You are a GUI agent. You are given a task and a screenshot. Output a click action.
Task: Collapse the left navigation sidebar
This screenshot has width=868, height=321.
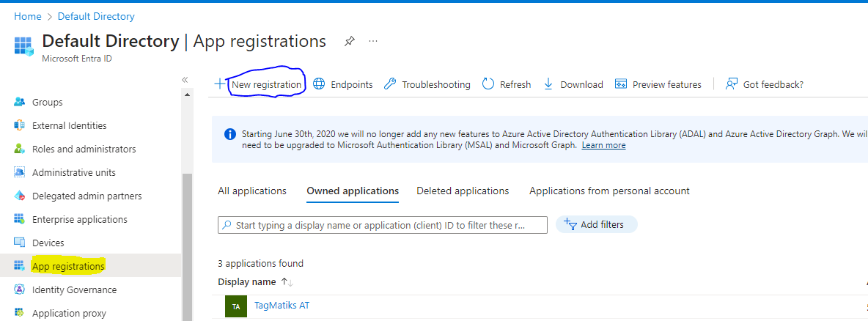[185, 79]
